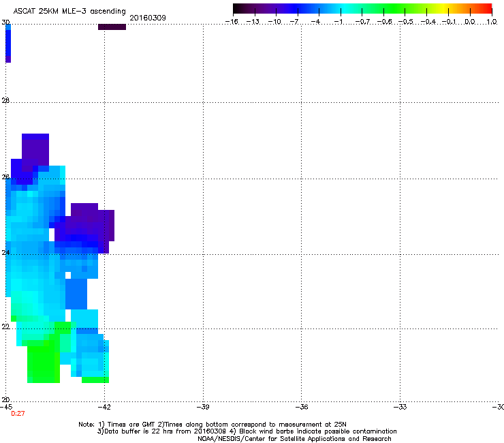
Task: Click the date label 20160309
Action: click(x=148, y=18)
